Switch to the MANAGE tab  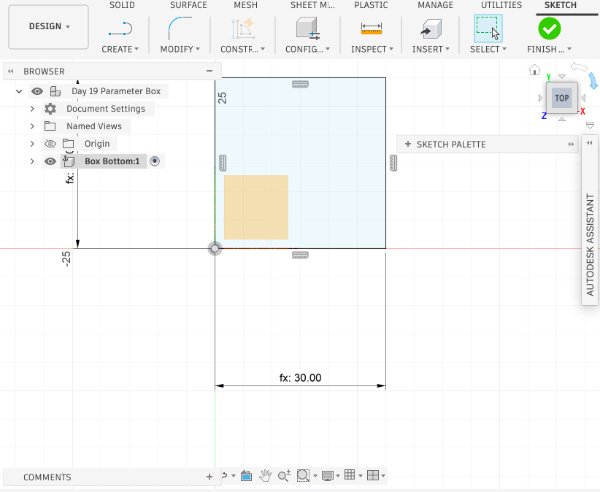pyautogui.click(x=435, y=5)
